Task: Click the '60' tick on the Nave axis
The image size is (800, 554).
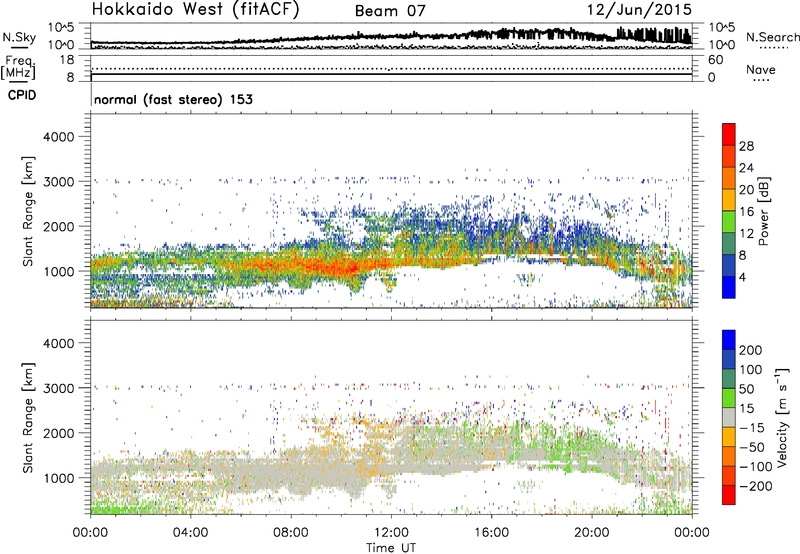Action: [715, 60]
